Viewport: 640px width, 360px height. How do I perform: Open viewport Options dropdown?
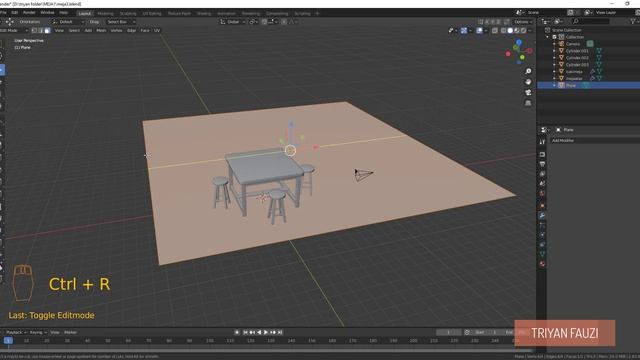point(523,22)
